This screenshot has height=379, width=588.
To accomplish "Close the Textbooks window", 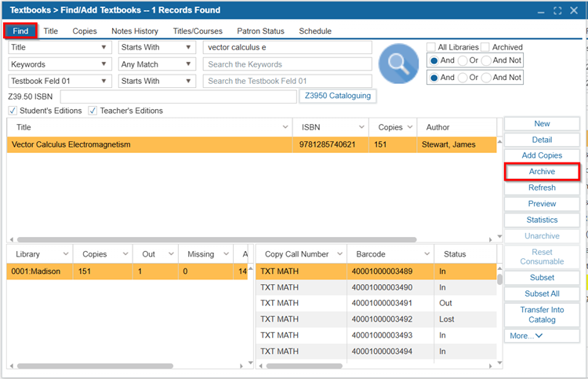I will click(574, 10).
